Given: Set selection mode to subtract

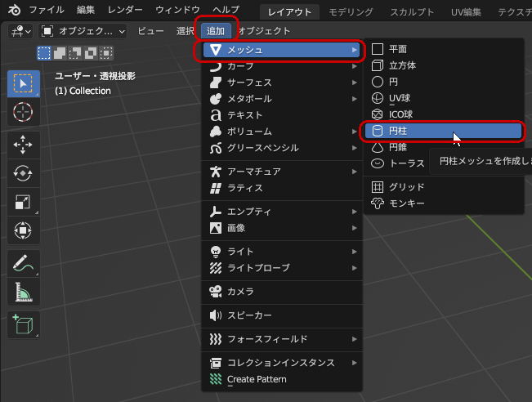Looking at the screenshot, I should (x=75, y=53).
